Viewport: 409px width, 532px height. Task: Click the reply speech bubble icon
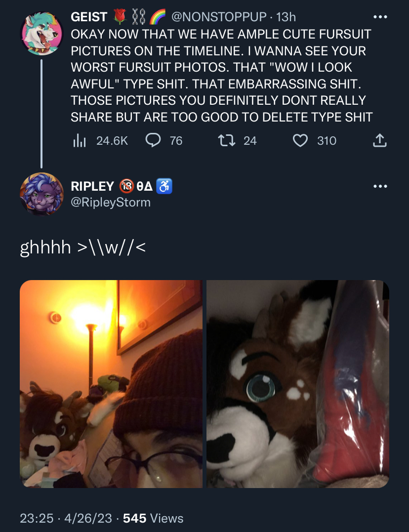click(153, 140)
